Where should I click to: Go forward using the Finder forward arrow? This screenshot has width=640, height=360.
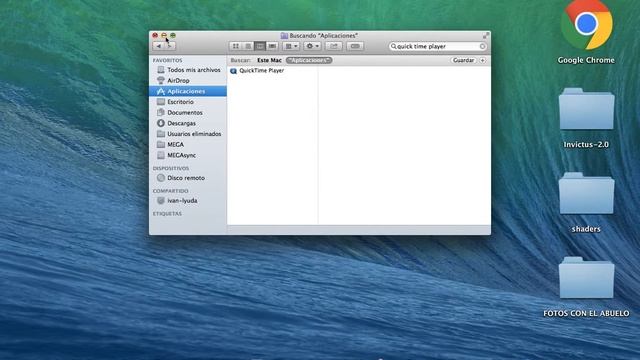click(x=170, y=46)
